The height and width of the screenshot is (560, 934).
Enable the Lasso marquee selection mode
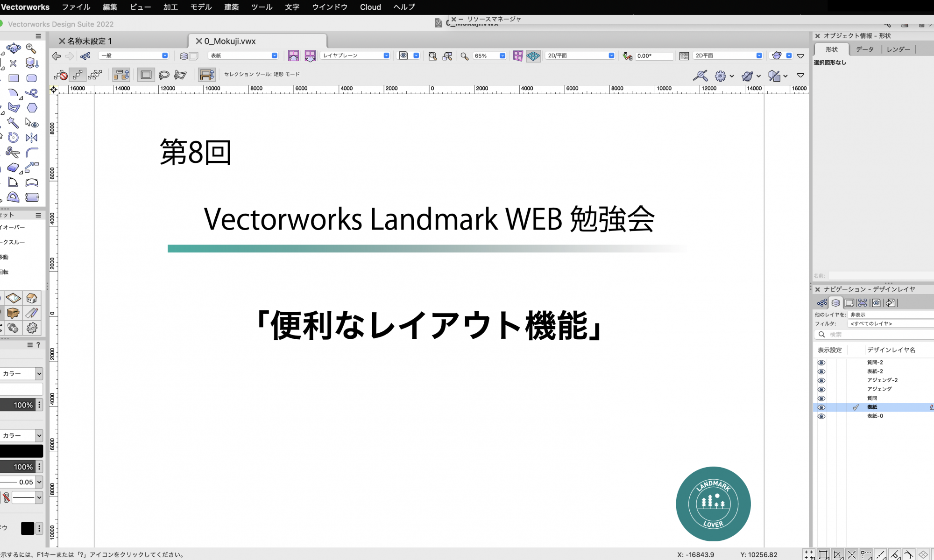tap(164, 75)
